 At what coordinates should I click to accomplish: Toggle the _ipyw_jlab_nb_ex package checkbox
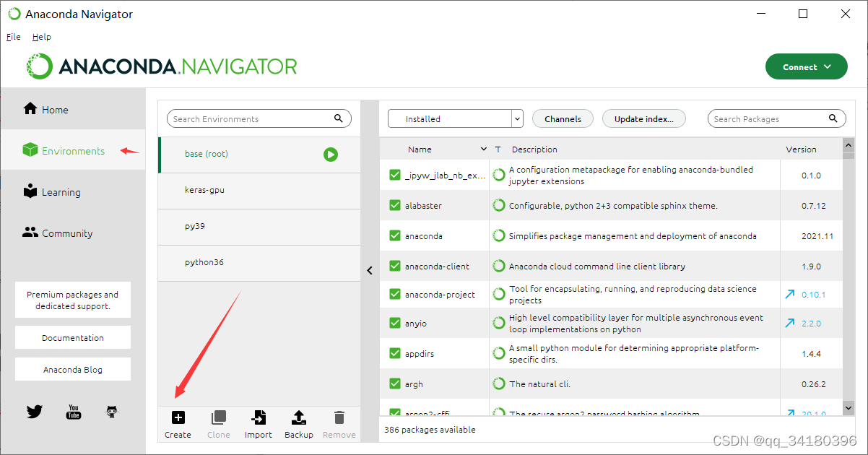395,175
